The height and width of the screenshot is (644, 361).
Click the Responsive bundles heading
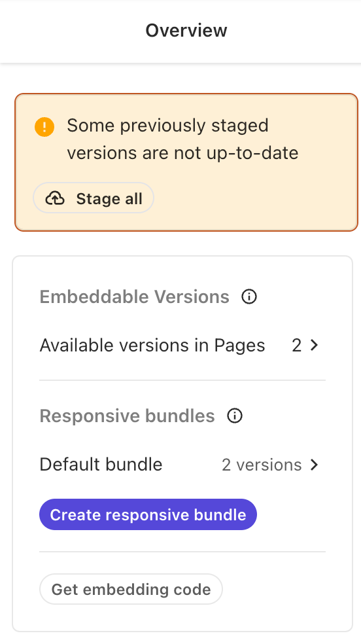[127, 416]
